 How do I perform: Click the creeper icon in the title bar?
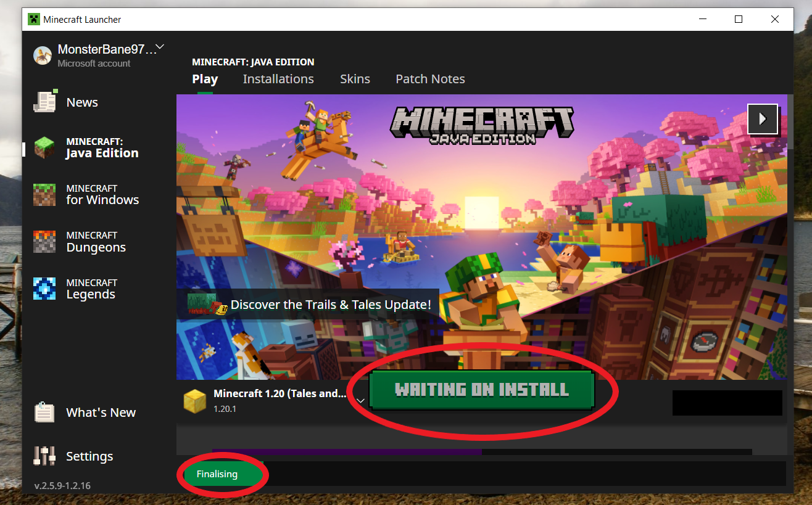click(33, 19)
